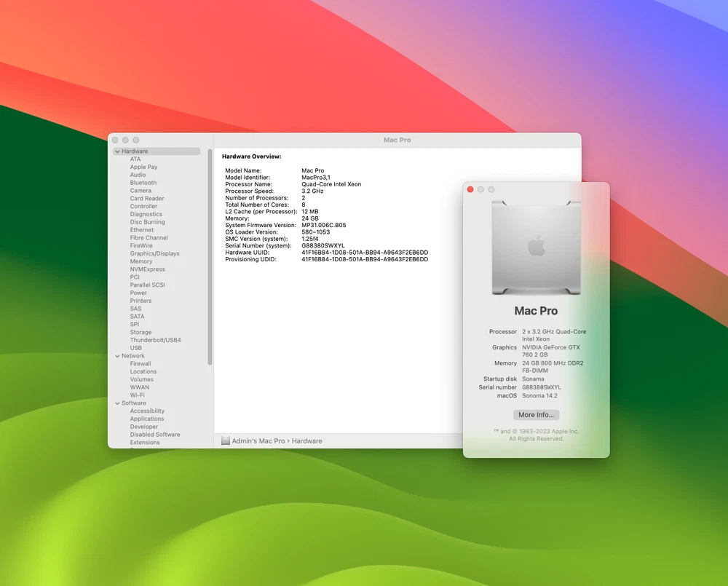728x586 pixels.
Task: Click Hardware in the path bar
Action: [307, 441]
